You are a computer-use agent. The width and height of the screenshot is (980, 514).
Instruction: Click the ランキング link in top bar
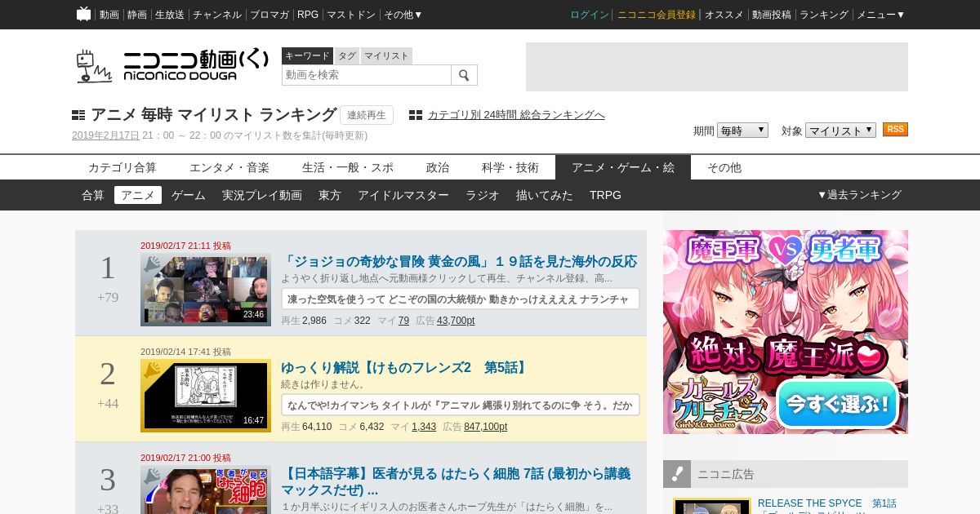coord(824,15)
